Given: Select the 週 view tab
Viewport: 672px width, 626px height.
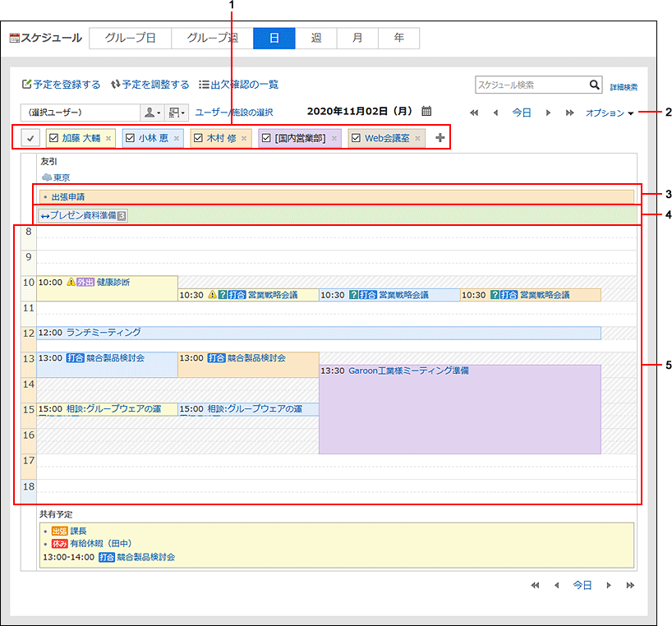Looking at the screenshot, I should (316, 38).
